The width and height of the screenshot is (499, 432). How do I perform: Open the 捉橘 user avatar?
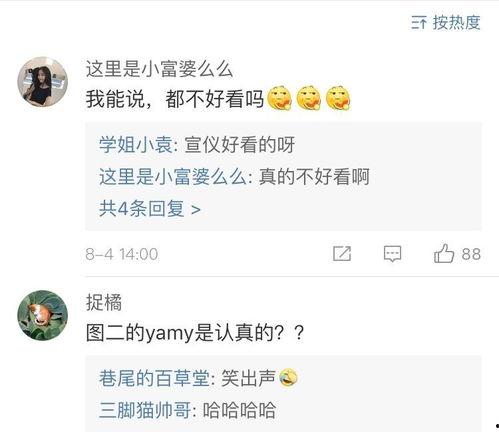(x=43, y=315)
